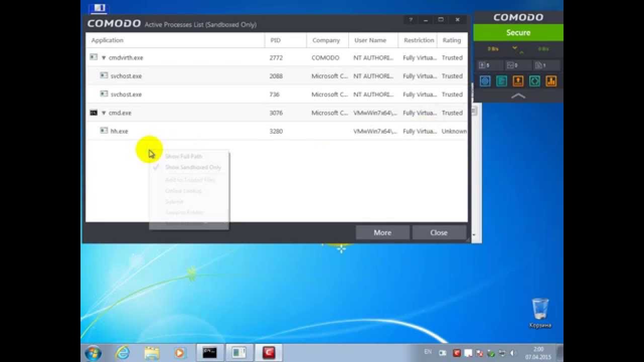Choose Online Lookup in context menu

189,191
